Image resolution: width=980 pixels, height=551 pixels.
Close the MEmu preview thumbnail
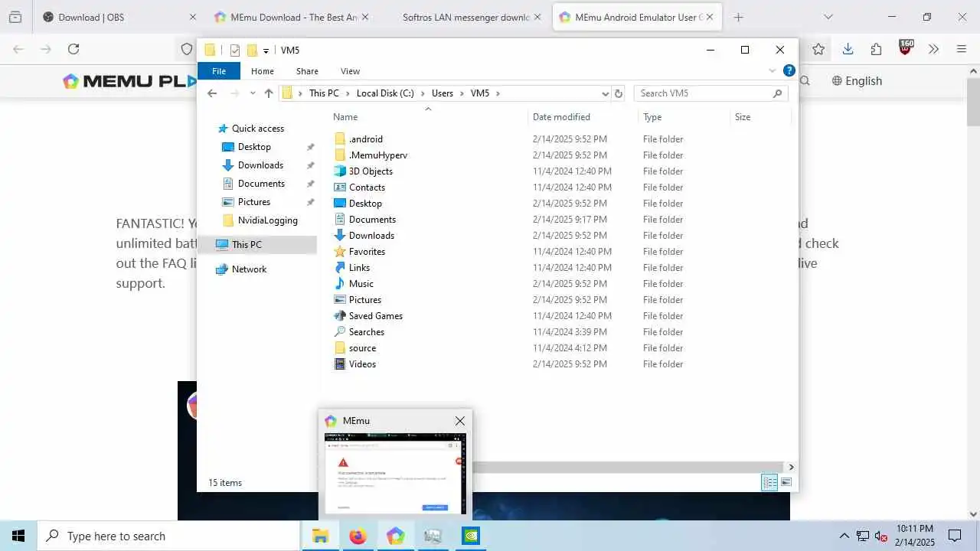coord(459,421)
